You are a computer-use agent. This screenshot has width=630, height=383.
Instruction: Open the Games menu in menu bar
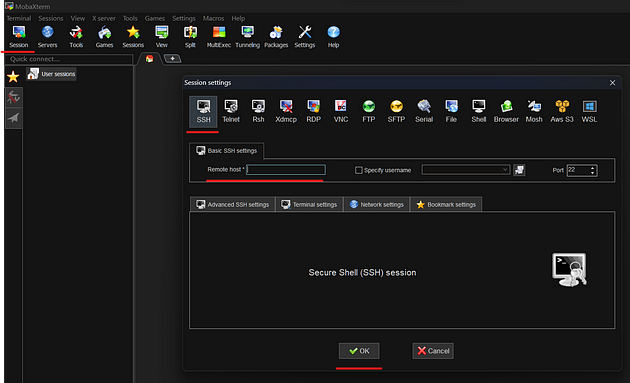tap(155, 18)
